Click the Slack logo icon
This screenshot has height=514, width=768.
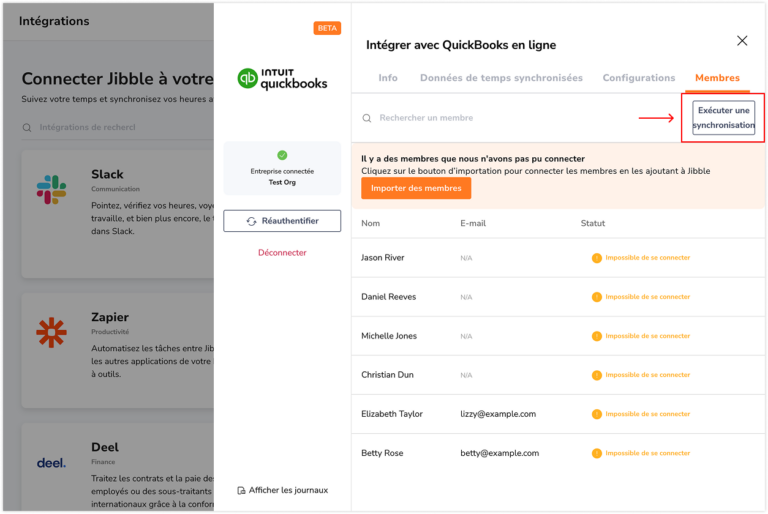(51, 189)
